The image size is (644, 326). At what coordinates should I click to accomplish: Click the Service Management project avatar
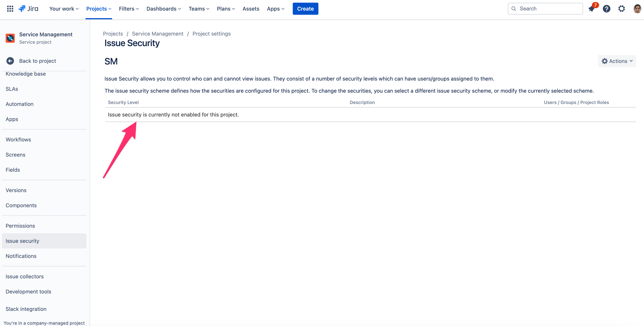tap(10, 38)
